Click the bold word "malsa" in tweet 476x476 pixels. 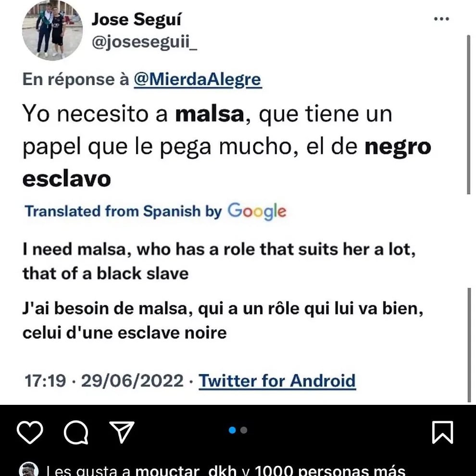pos(209,116)
